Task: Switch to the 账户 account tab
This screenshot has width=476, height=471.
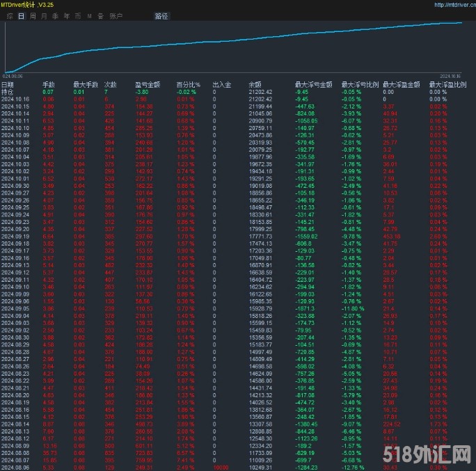Action: [x=116, y=15]
